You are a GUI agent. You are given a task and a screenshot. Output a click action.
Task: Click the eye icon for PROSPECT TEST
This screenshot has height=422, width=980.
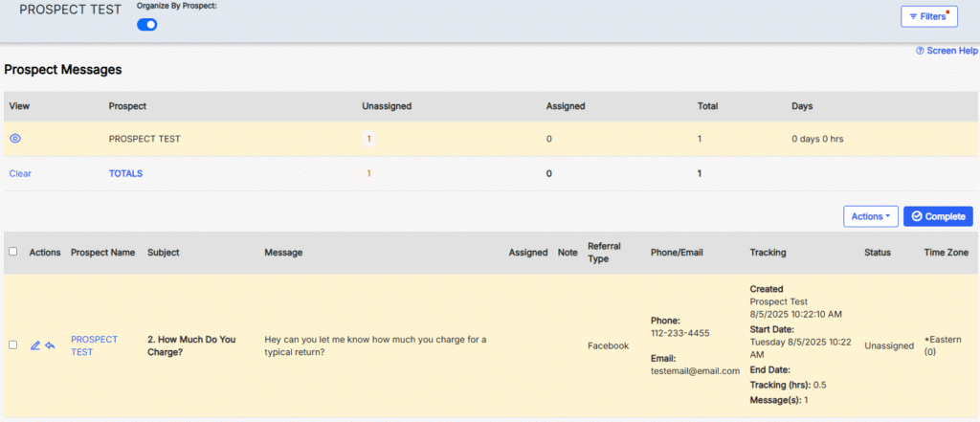pos(15,139)
